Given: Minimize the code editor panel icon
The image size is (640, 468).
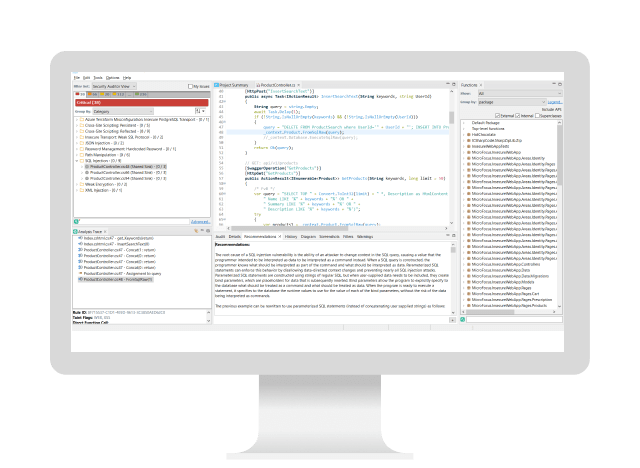Looking at the screenshot, I should [448, 84].
